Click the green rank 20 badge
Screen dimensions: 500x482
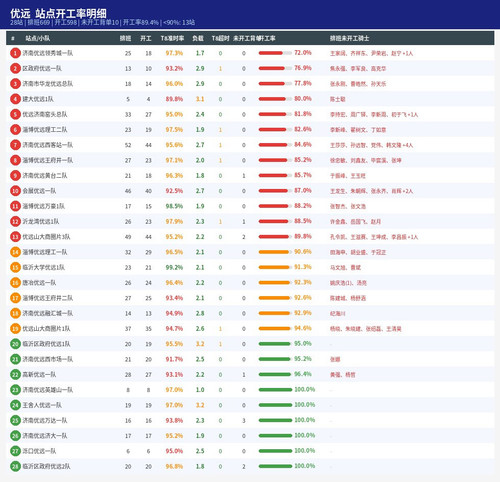[x=15, y=344]
